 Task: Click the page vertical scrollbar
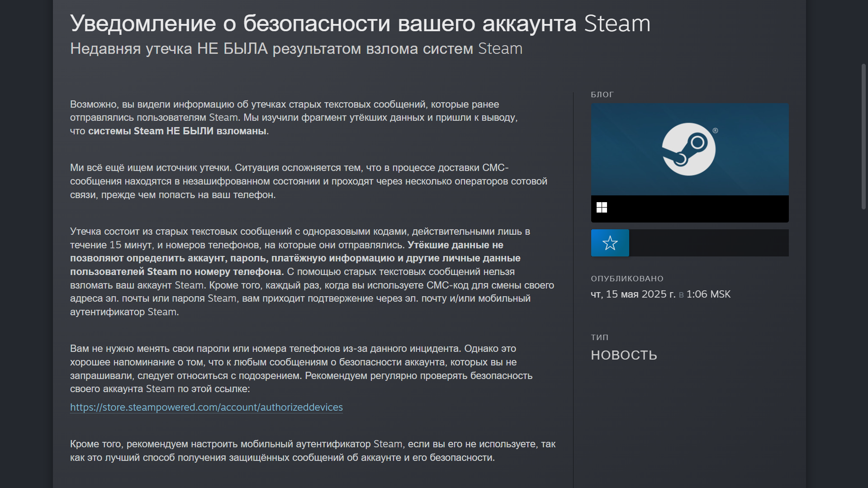(863, 137)
